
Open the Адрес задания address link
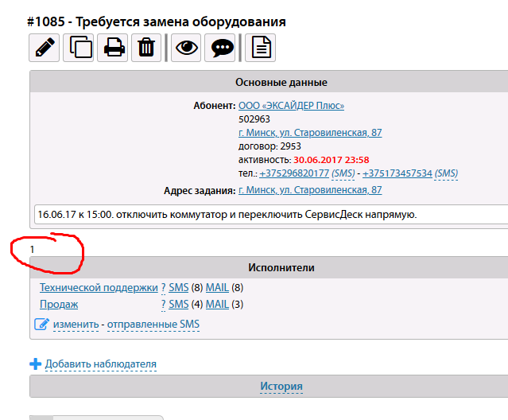click(x=310, y=190)
